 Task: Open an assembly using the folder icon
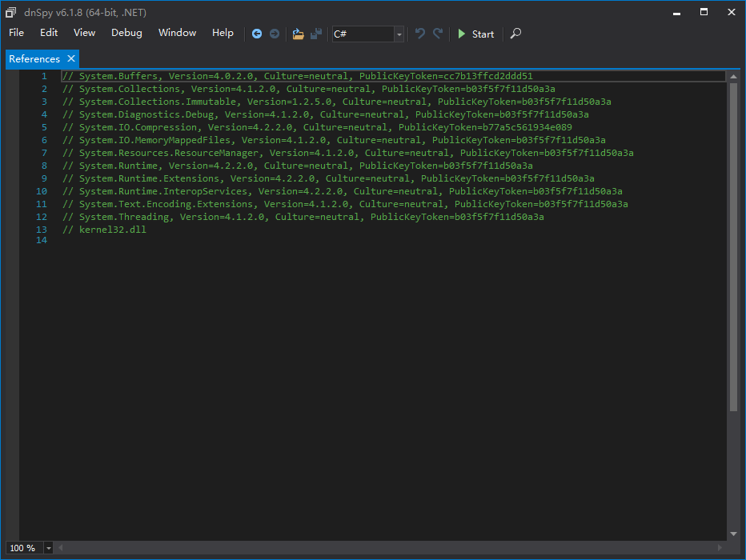pos(297,34)
